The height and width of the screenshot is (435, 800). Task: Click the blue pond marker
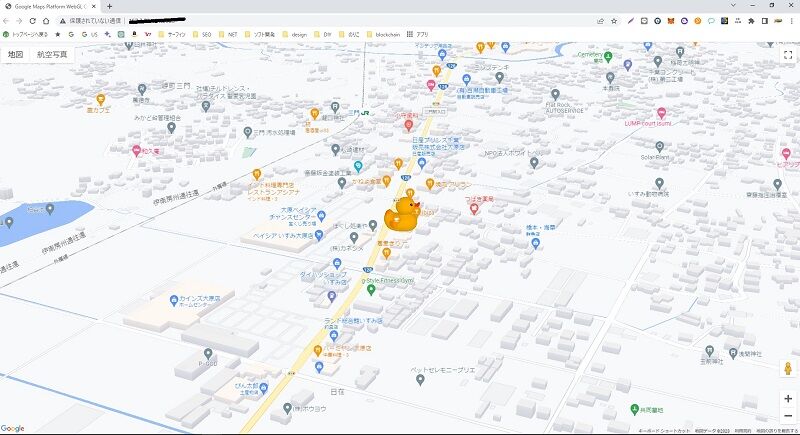pyautogui.click(x=49, y=209)
